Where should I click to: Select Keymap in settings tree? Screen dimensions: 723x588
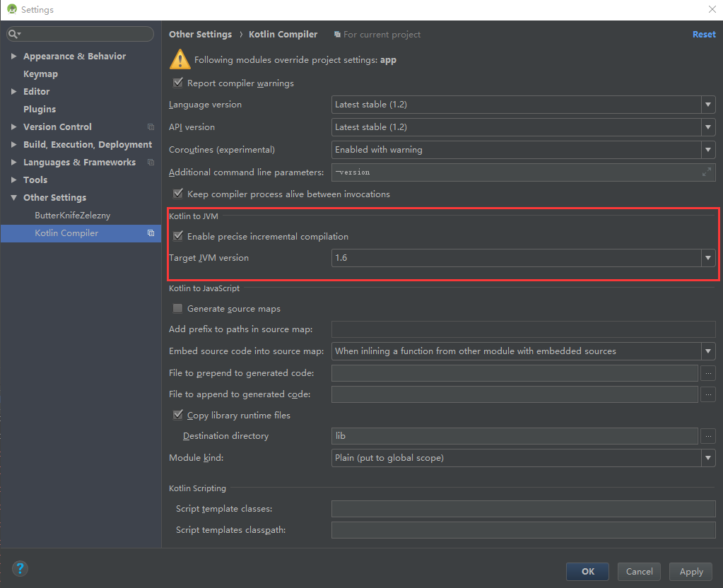coord(40,73)
